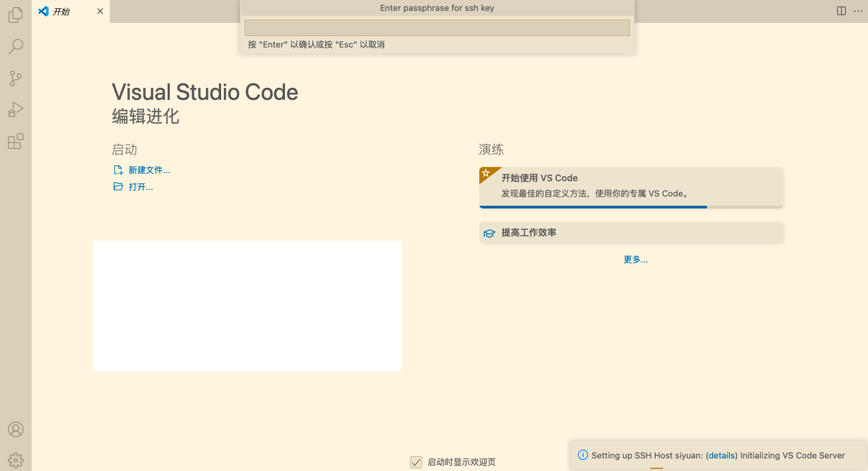The height and width of the screenshot is (471, 868).
Task: Click the Initializing VS Code Server message
Action: pos(793,455)
